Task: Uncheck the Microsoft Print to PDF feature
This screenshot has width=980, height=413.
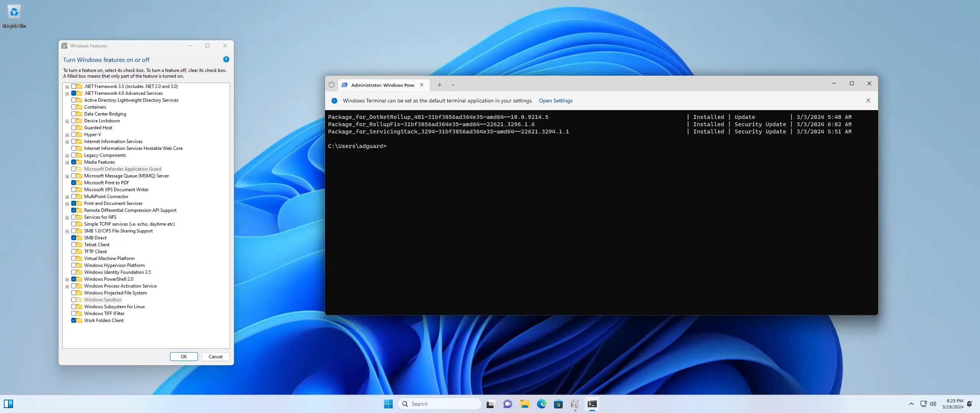Action: point(73,183)
